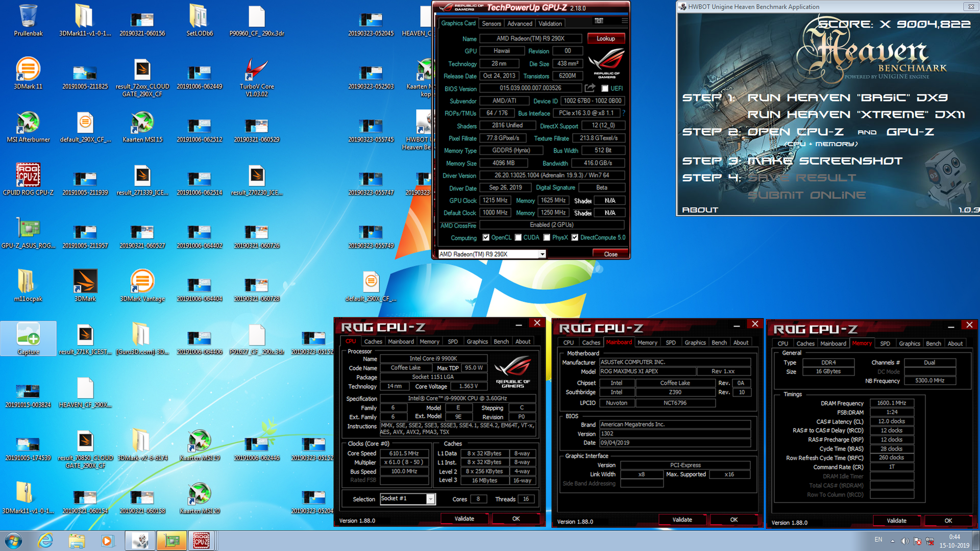Click the BIOS share/export icon in GPU-Z
The height and width of the screenshot is (551, 980).
[x=590, y=88]
